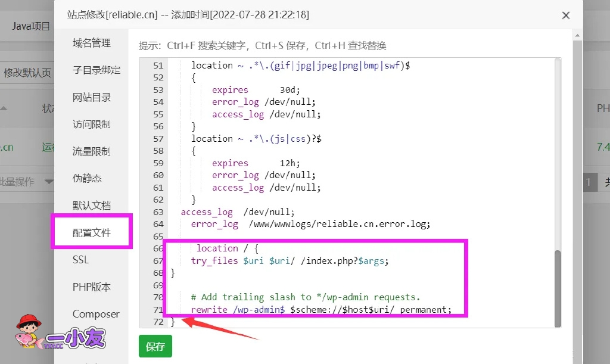Screen dimensions: 610x364
Task: Switch to the PHP版本 settings
Action: [92, 287]
